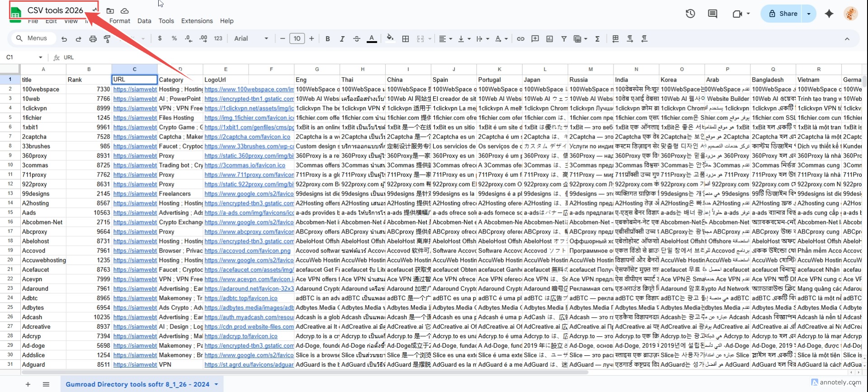Check cloud save status icon

tap(125, 10)
